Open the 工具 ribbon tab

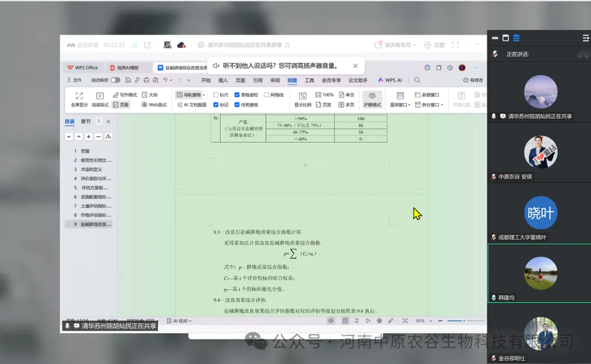pyautogui.click(x=309, y=80)
